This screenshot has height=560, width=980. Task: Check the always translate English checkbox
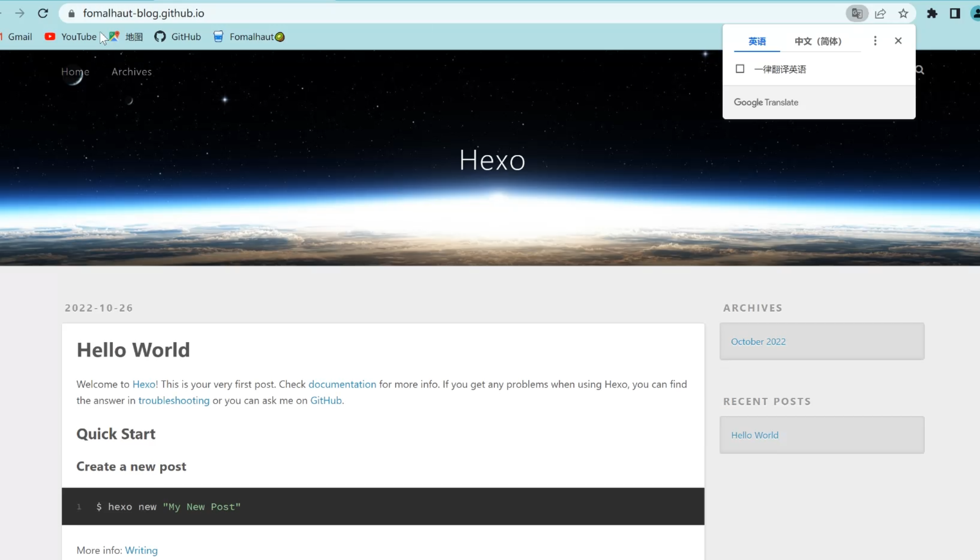click(x=740, y=69)
